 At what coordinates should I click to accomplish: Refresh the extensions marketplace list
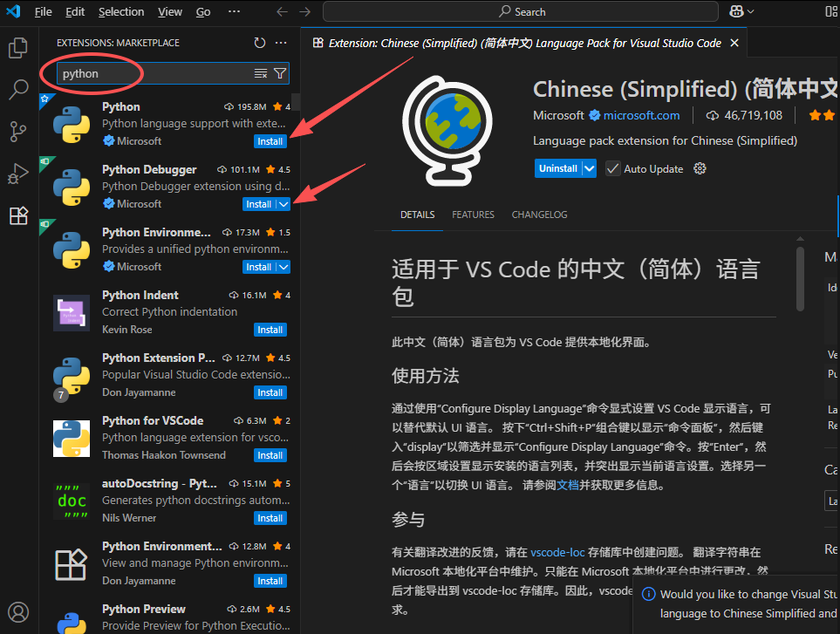click(x=260, y=43)
